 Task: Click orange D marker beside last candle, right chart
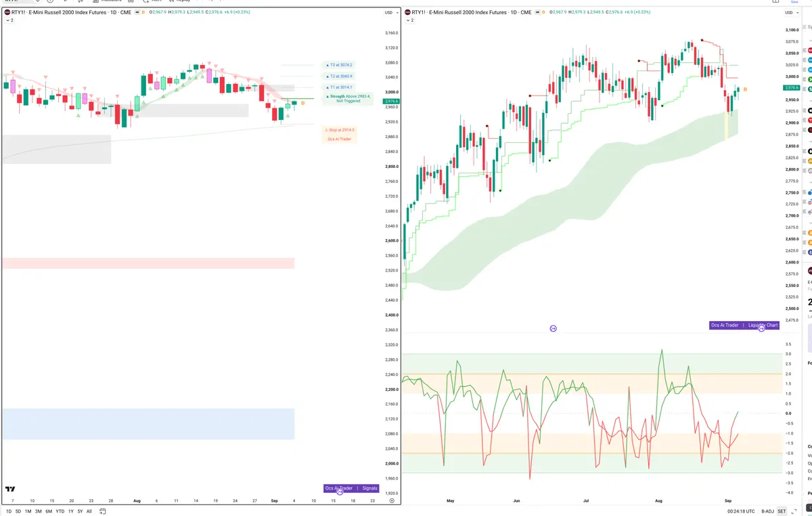[x=745, y=89]
